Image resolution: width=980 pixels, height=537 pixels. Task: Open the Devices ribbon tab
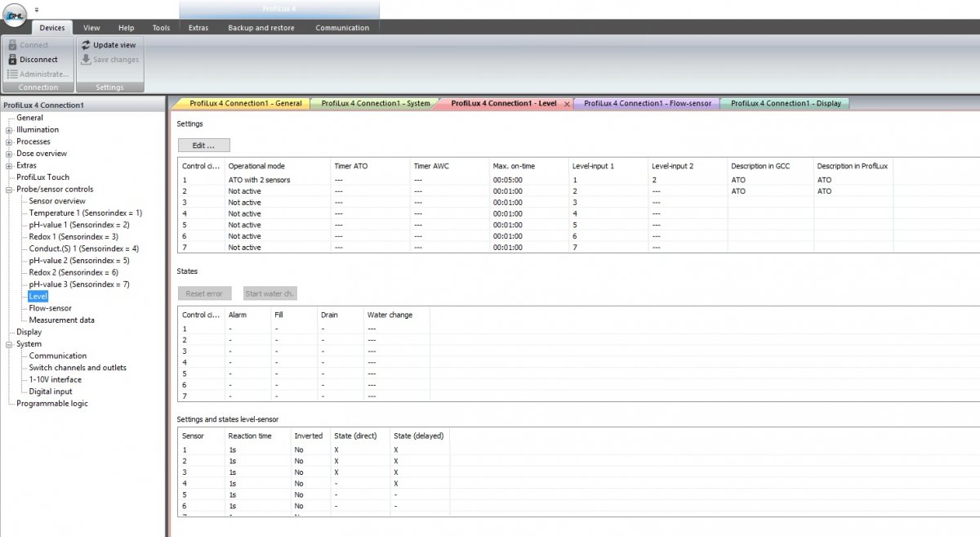52,28
